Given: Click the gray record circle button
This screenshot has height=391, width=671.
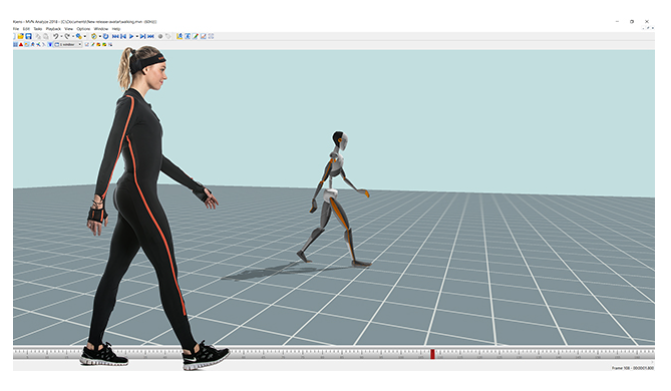Looking at the screenshot, I should pos(160,36).
